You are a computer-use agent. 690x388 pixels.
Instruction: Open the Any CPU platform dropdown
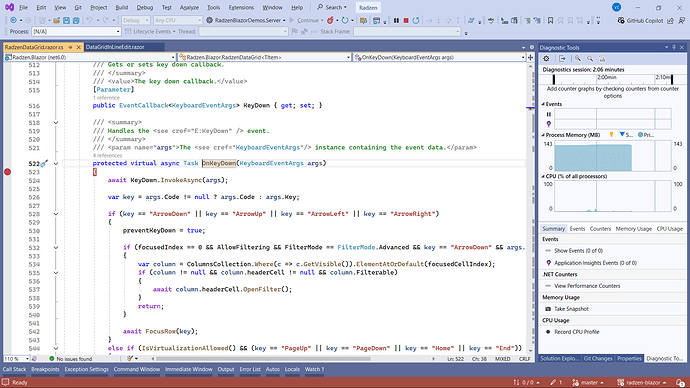178,20
